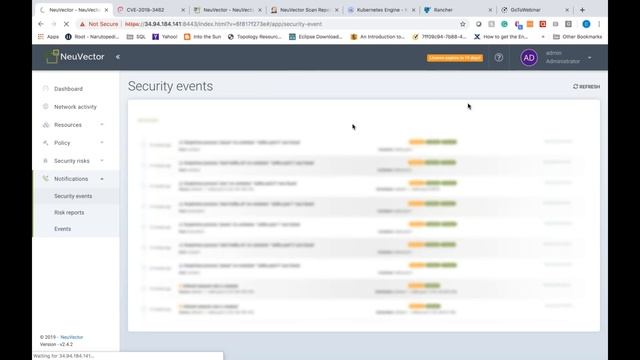Viewport: 640px width, 360px height.
Task: Open Chrome three-dot menu
Action: pos(599,24)
